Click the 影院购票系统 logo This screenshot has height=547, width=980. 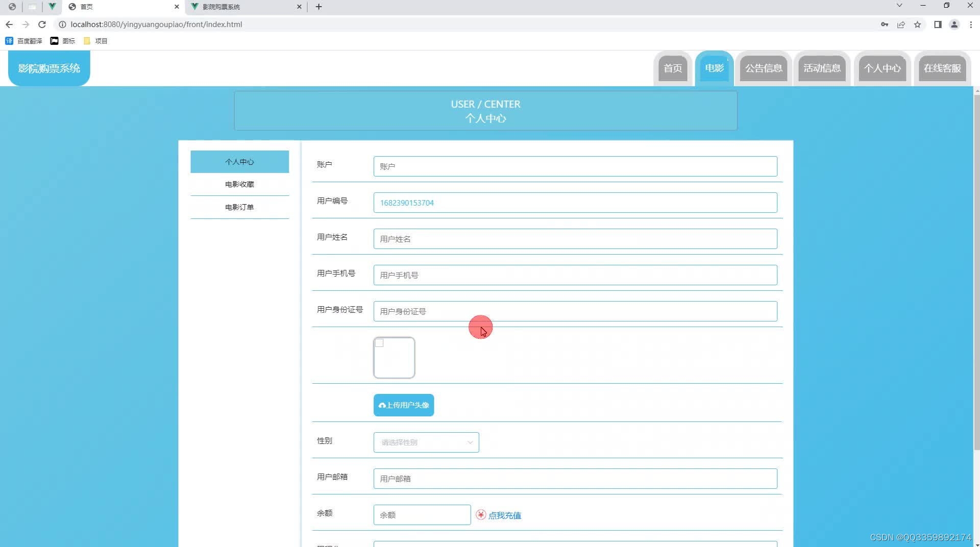49,68
